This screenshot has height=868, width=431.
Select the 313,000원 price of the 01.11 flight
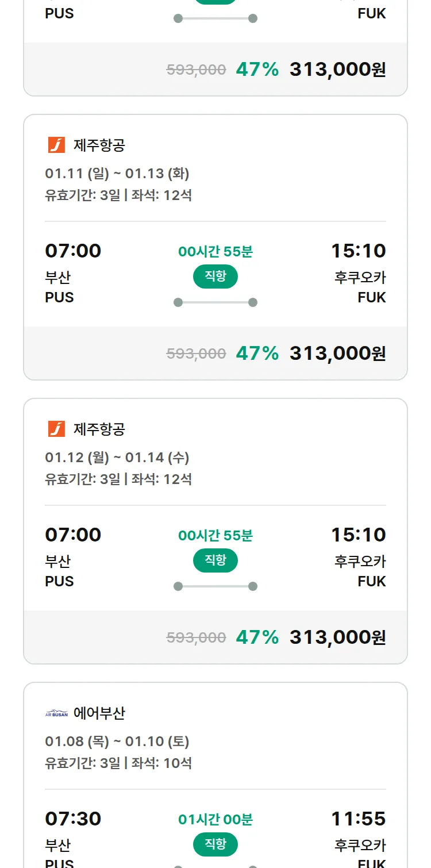[337, 353]
